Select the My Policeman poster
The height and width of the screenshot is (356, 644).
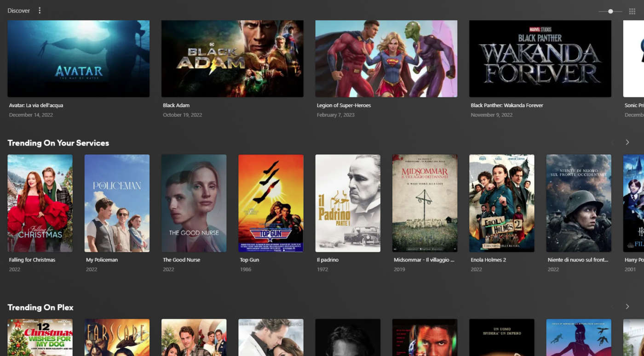[x=117, y=203]
